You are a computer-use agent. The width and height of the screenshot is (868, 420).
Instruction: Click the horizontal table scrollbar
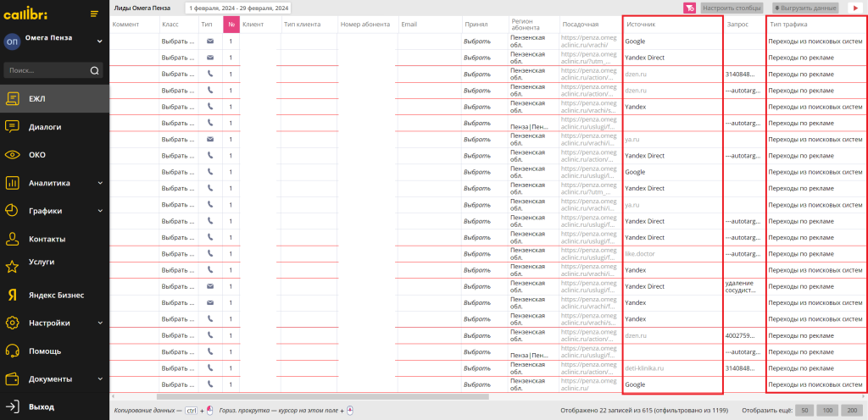pyautogui.click(x=322, y=396)
